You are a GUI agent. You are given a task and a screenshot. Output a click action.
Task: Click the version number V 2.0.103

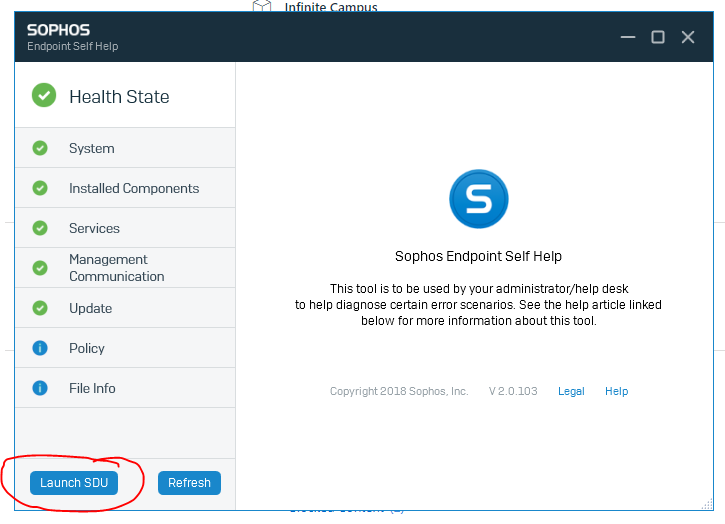[x=513, y=391]
